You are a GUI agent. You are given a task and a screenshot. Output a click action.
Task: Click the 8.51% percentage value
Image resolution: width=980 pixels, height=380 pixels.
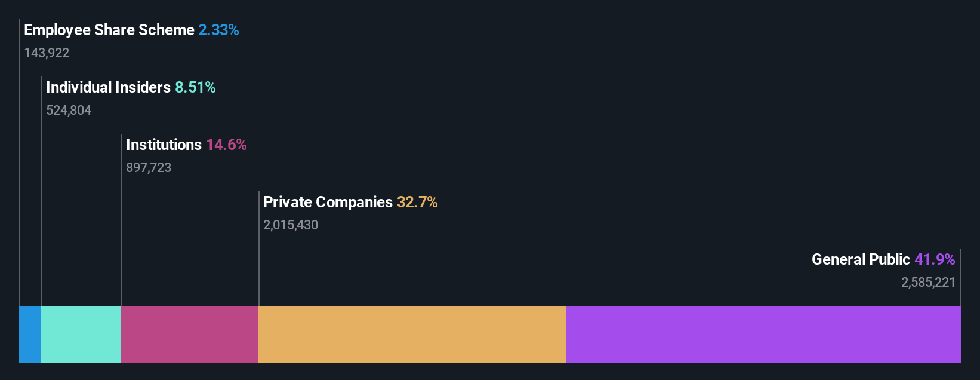point(195,87)
